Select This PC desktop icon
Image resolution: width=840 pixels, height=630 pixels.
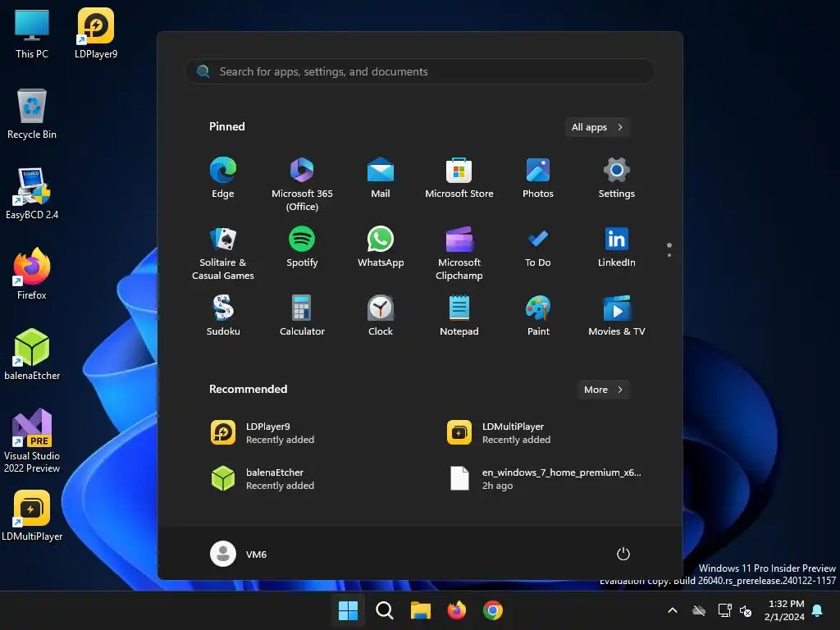32,34
